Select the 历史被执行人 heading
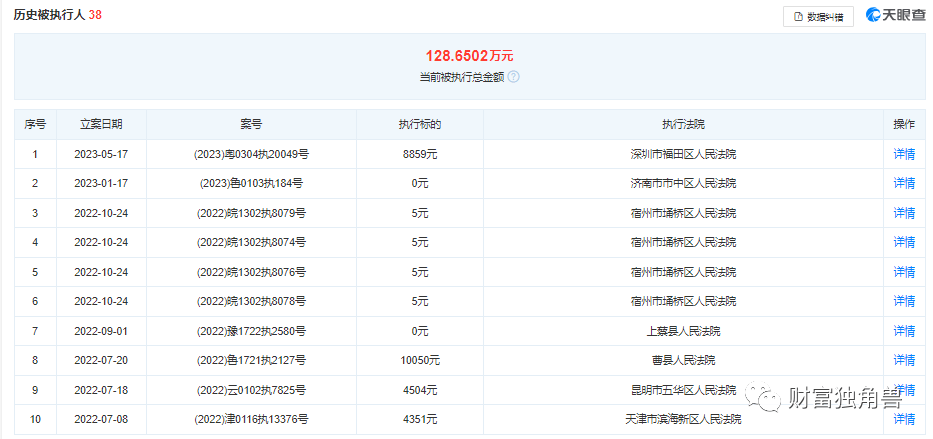The height and width of the screenshot is (439, 933). point(49,15)
